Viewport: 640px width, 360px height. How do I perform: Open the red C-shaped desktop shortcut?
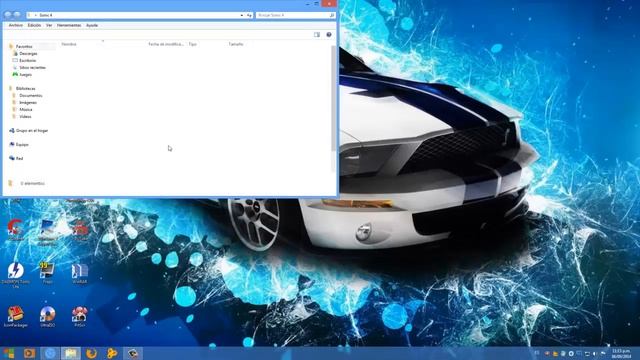(16, 230)
